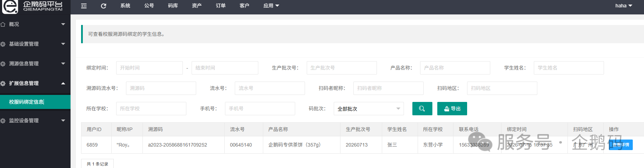Open the 客户 menu
644x168 pixels.
[x=245, y=6]
